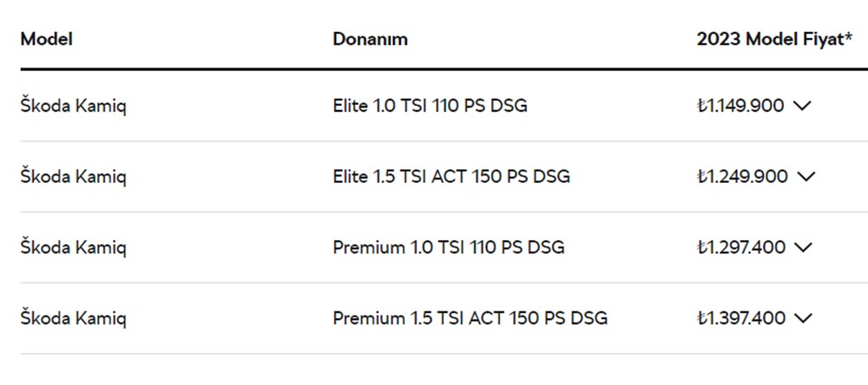868x385 pixels.
Task: Choose Premium 1.5 TSI ACT 150 PS DSG
Action: (x=470, y=318)
